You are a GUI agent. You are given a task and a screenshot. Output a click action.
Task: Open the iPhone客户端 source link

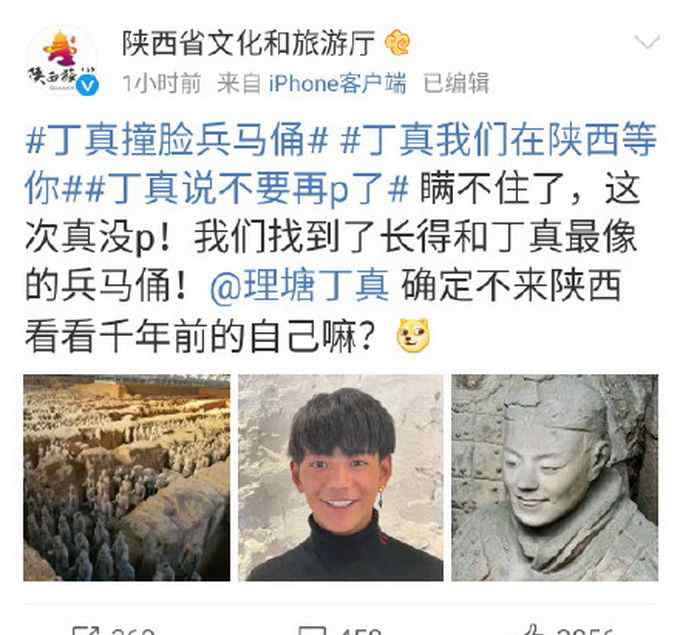(337, 83)
